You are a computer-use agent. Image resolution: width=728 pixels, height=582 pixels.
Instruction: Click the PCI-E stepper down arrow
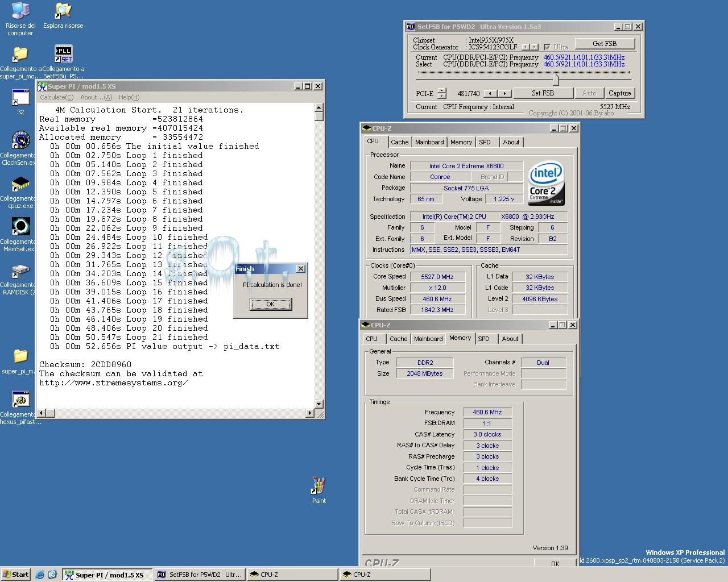442,96
